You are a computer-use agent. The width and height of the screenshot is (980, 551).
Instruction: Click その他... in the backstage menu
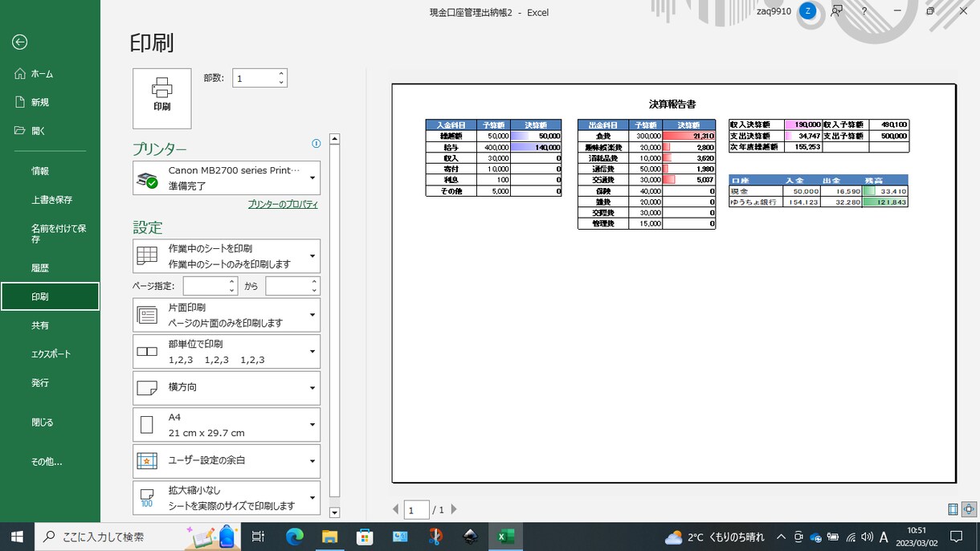[x=50, y=462]
